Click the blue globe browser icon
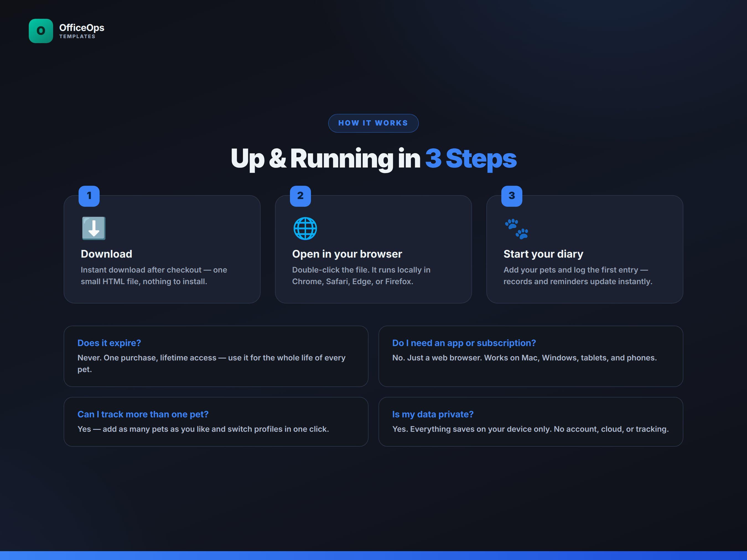This screenshot has width=747, height=560. [305, 228]
